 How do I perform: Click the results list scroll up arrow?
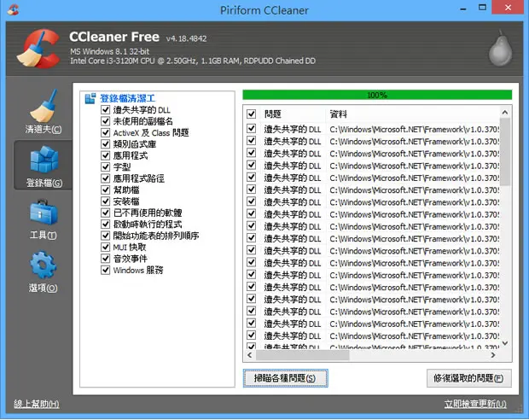tap(505, 113)
